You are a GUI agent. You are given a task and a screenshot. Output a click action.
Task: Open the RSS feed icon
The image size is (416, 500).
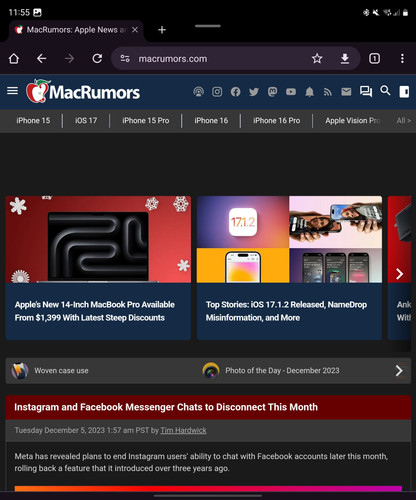coord(328,92)
